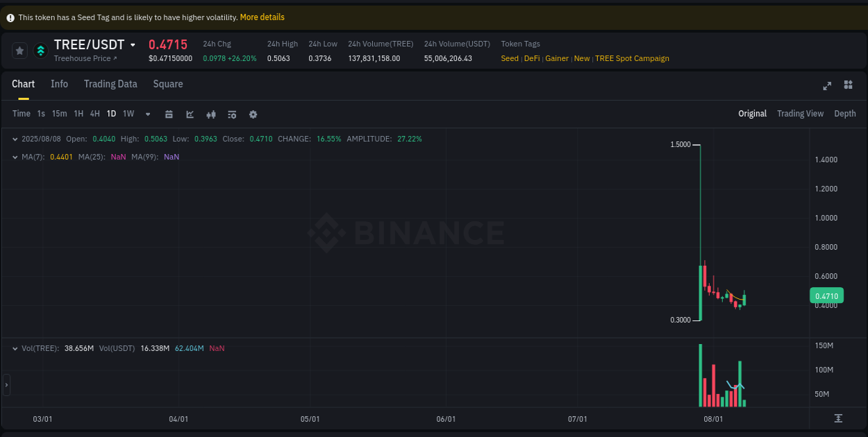Click the TREE token logo icon
This screenshot has height=437, width=868.
click(x=40, y=50)
